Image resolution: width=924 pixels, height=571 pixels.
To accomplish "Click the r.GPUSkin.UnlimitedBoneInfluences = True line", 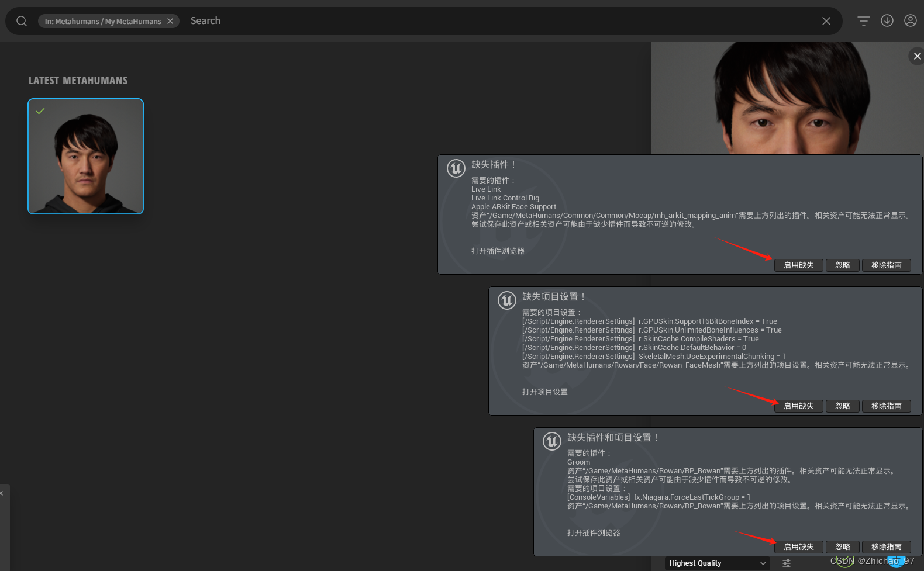I will pyautogui.click(x=652, y=330).
